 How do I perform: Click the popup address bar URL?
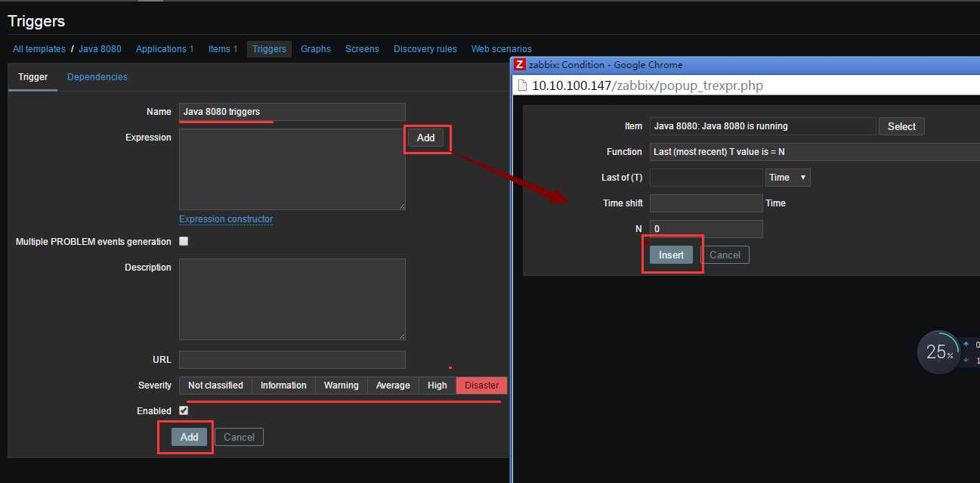coord(648,85)
